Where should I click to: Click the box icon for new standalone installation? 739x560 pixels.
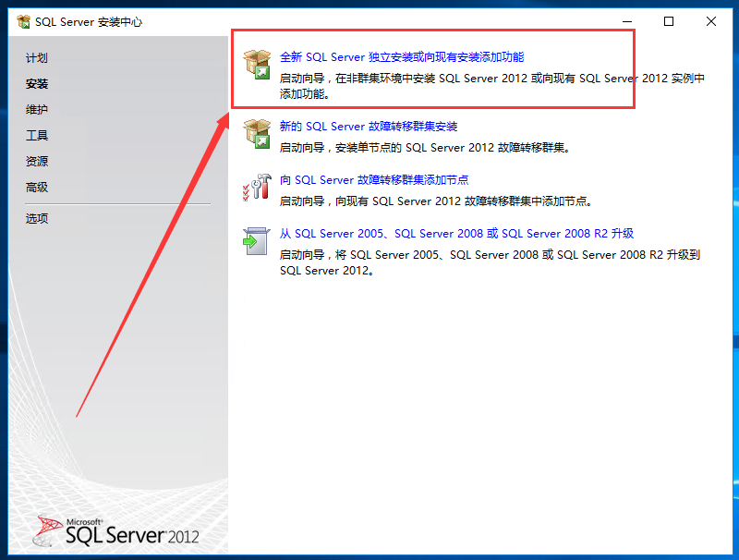[257, 65]
